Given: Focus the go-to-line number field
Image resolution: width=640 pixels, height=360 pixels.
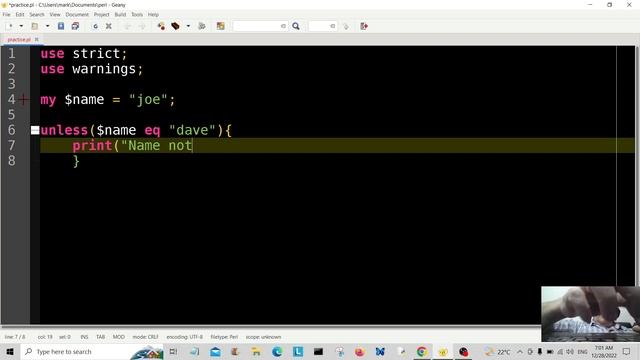Looking at the screenshot, I should [322, 26].
